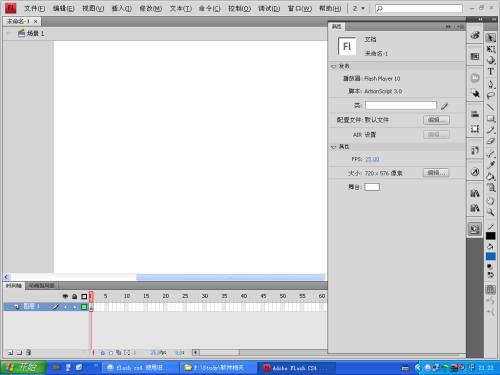Click the new layer folder icon
This screenshot has height=375, width=500.
point(19,352)
